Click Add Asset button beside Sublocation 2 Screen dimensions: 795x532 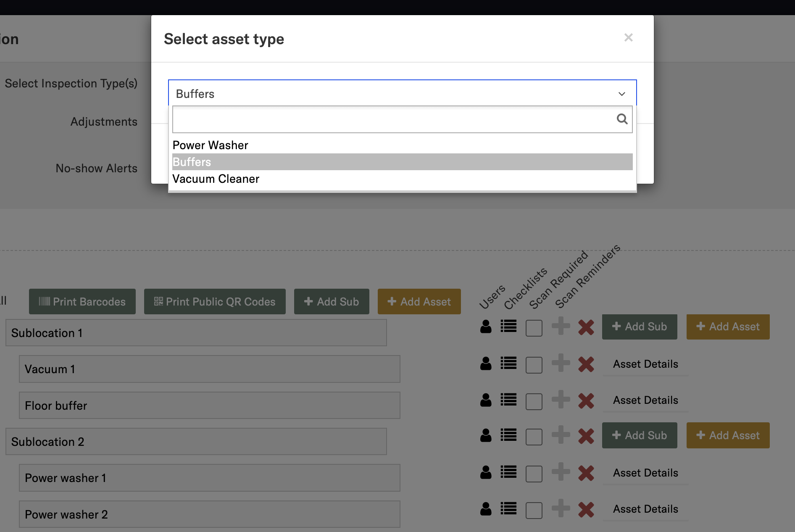point(728,435)
